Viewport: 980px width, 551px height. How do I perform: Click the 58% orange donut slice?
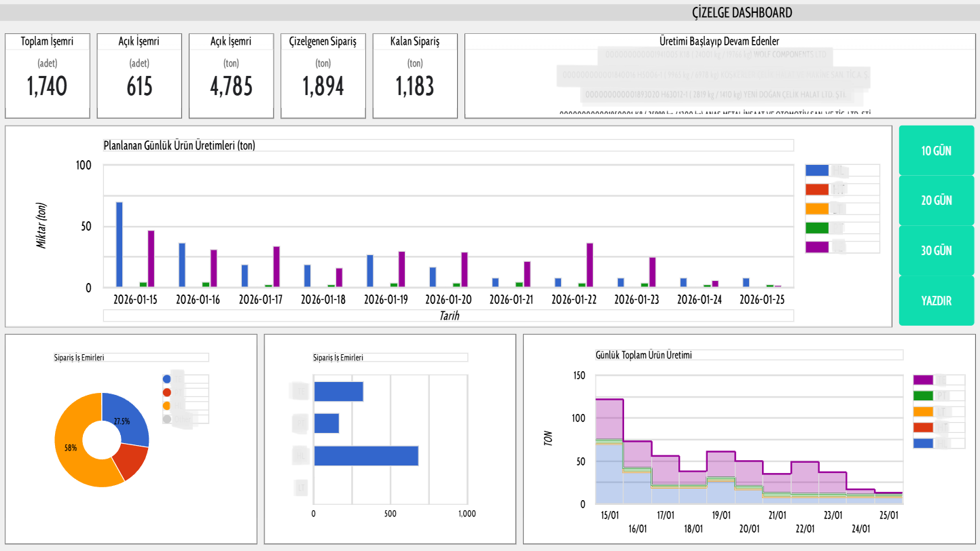point(75,448)
